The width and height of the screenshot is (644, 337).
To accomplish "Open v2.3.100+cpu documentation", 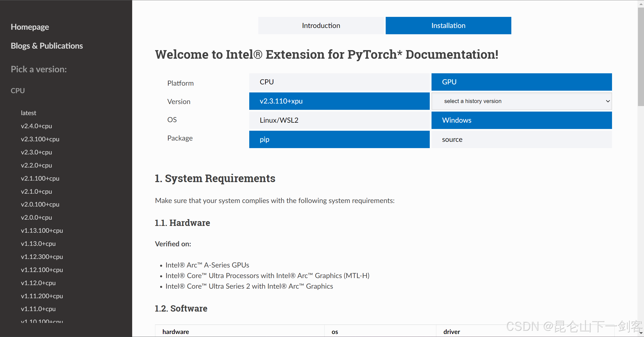I will coord(40,139).
